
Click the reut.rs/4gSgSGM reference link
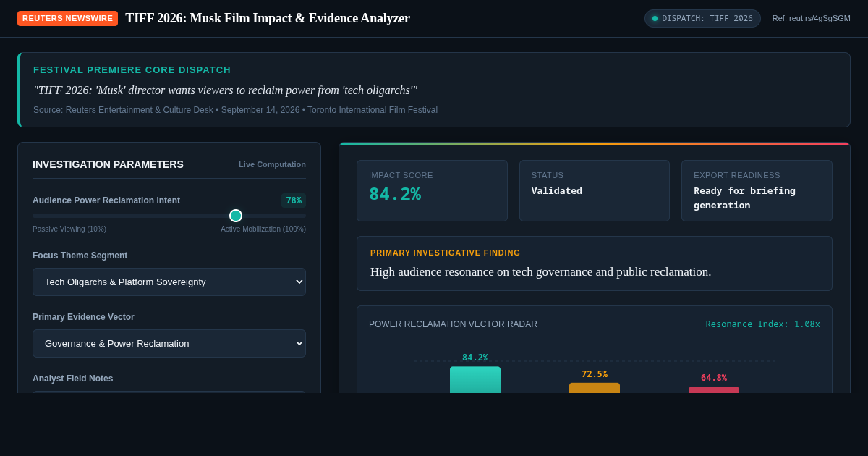[x=812, y=18]
